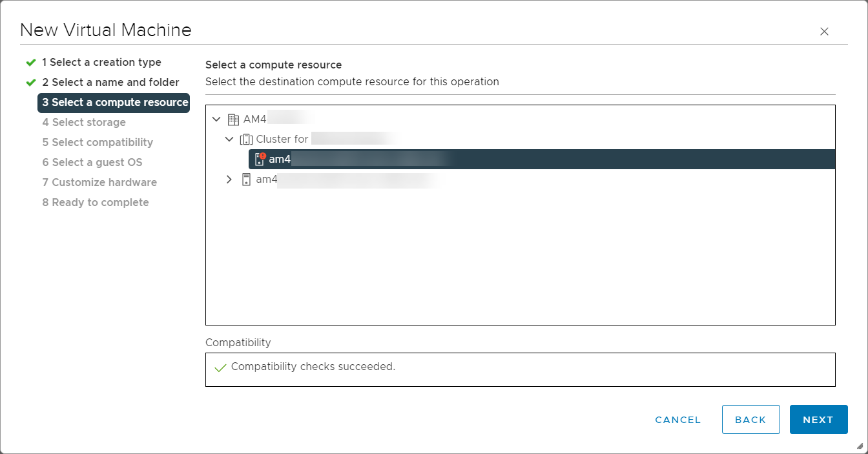Click the standalone am4 host server icon
Screen dimensions: 868x454
tap(246, 180)
